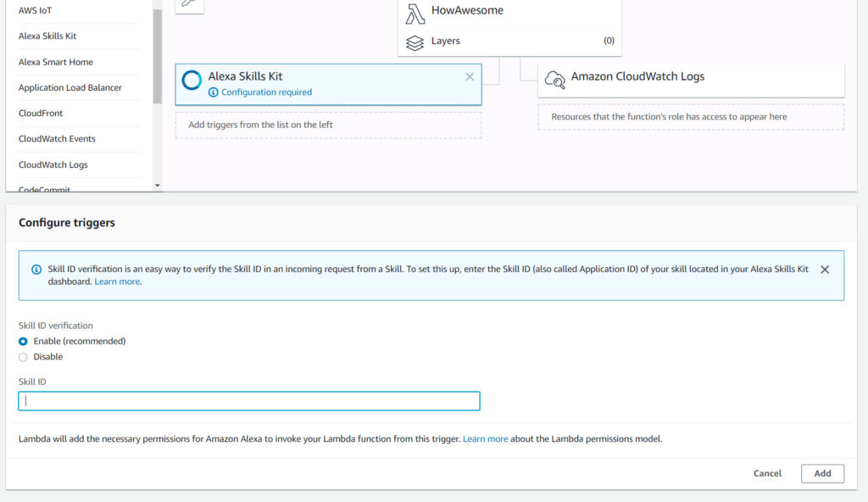Screen dimensions: 868x502
Task: Click the Amazon CloudWatch Logs icon
Action: point(555,77)
